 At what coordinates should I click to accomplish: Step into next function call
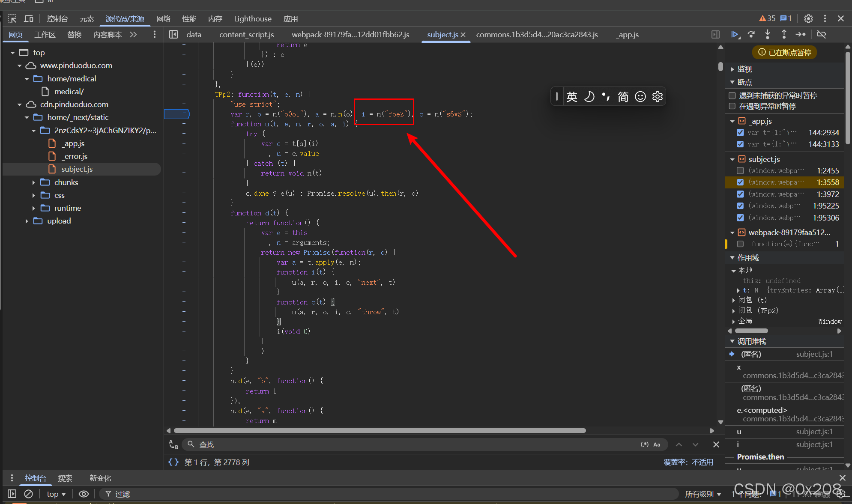768,34
